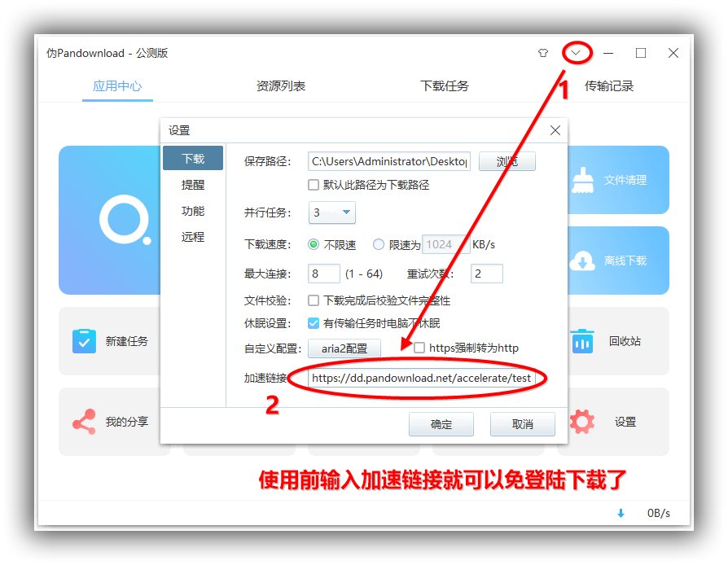The height and width of the screenshot is (565, 728).
Task: Click the search magnifier tile icon
Action: (125, 220)
